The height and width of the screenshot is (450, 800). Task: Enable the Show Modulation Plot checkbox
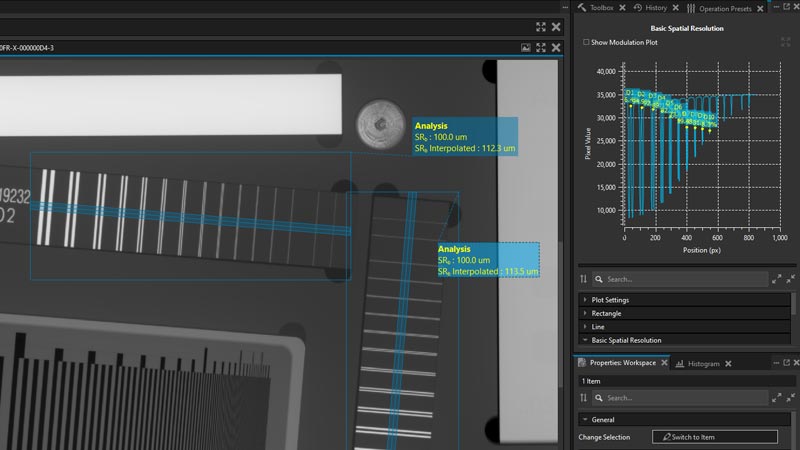(586, 43)
